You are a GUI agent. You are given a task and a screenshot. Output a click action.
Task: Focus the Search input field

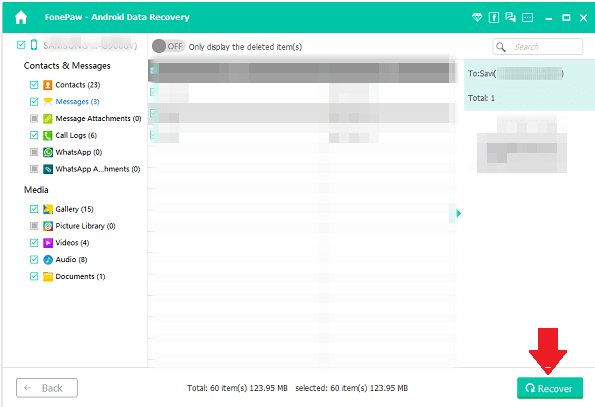pos(537,47)
